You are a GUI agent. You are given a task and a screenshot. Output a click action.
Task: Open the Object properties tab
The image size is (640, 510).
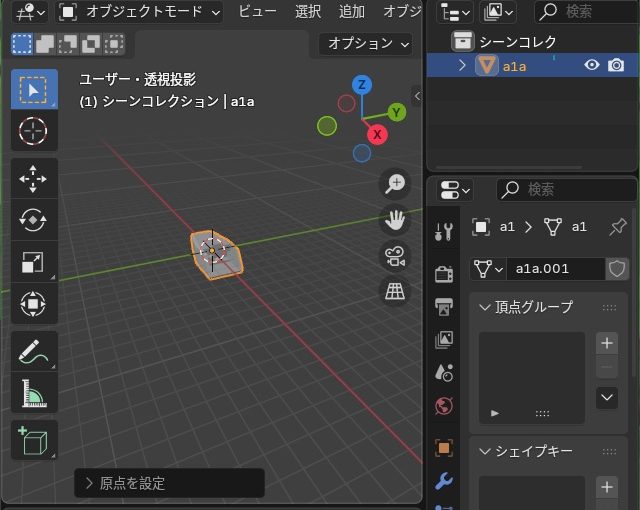tap(444, 448)
